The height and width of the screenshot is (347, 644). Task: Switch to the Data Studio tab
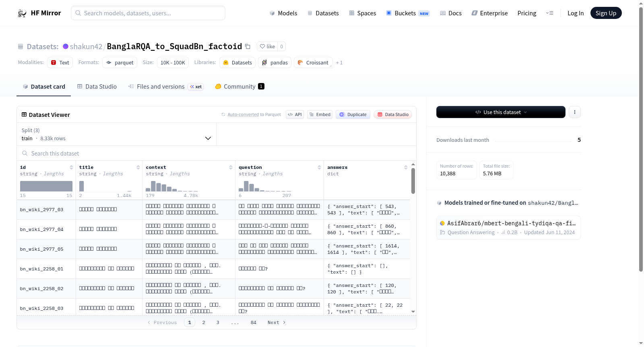point(97,87)
